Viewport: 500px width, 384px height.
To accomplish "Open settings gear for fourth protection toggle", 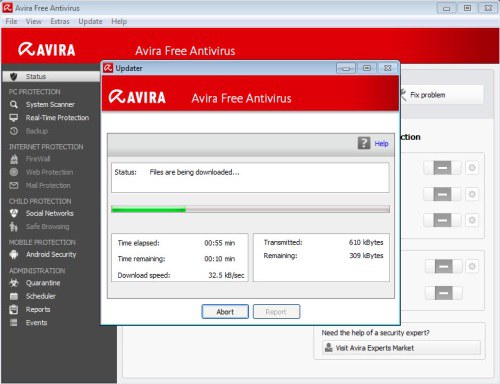I will click(x=472, y=266).
